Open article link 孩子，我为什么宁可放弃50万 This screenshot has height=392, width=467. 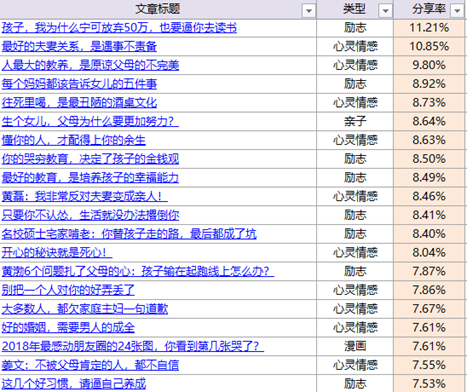pos(119,28)
